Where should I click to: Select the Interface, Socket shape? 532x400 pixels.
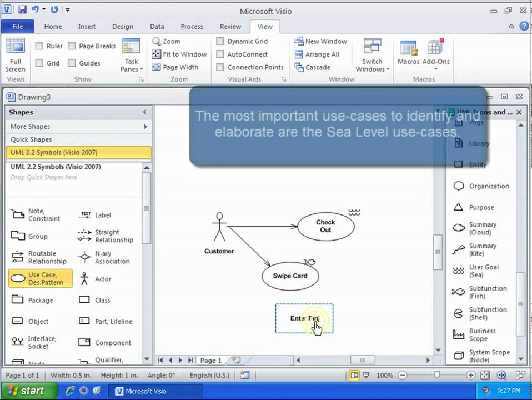tap(34, 342)
